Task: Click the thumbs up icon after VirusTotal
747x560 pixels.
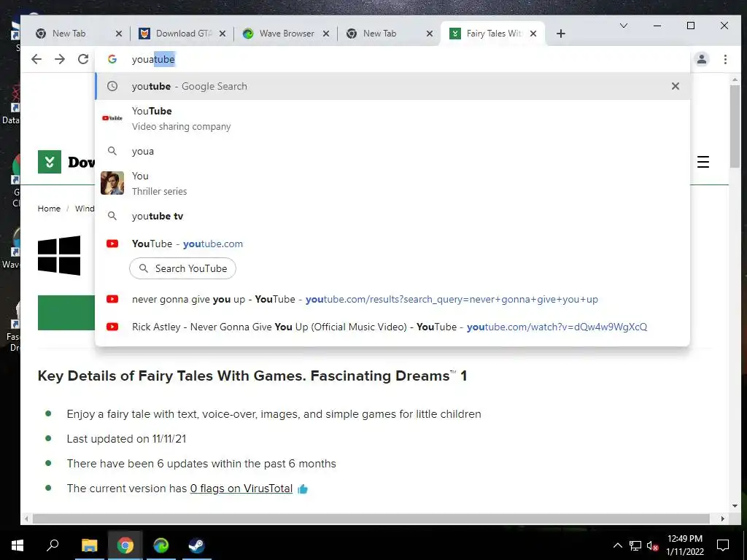Action: pyautogui.click(x=303, y=489)
